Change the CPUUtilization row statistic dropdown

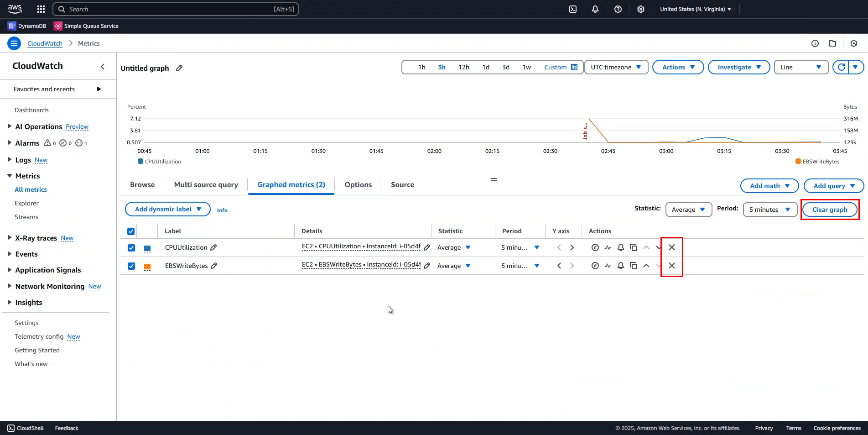pos(454,247)
